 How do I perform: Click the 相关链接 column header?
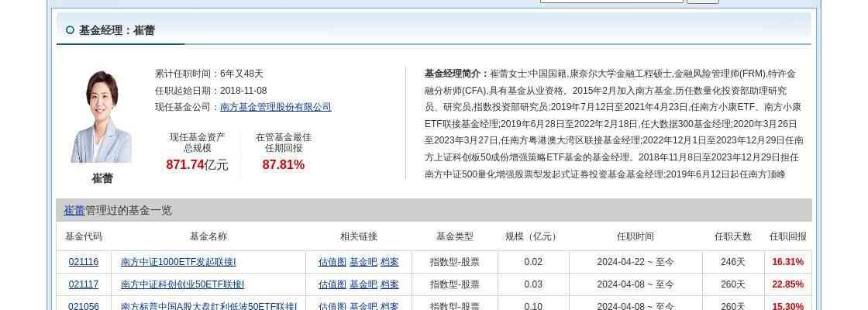[359, 236]
